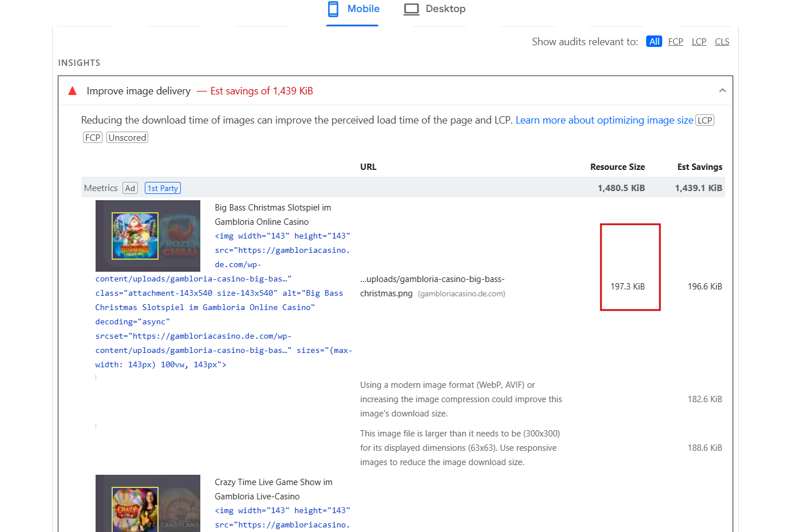This screenshot has height=532, width=803.
Task: Filter audits by LCP
Action: 699,42
